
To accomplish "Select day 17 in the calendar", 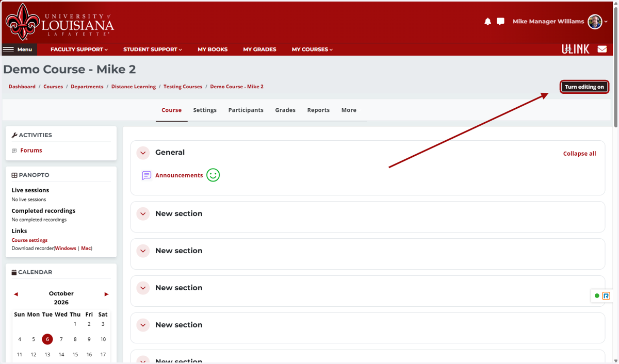I will 103,355.
